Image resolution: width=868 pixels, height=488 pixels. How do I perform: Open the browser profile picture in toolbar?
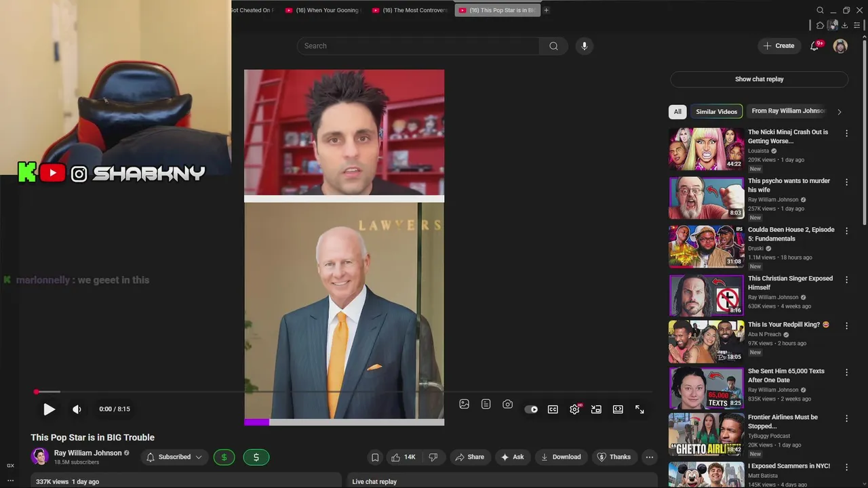click(832, 25)
